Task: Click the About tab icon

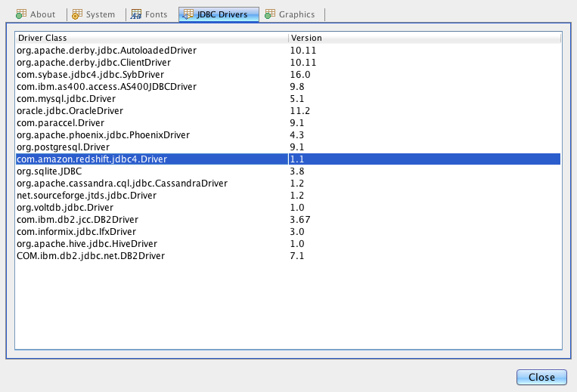Action: pos(21,14)
